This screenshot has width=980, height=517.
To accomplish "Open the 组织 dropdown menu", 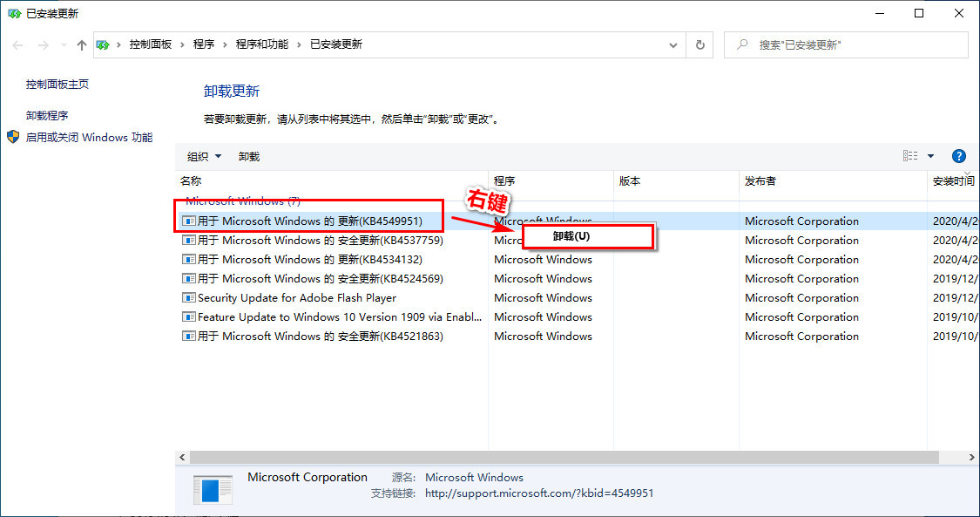I will pyautogui.click(x=205, y=156).
